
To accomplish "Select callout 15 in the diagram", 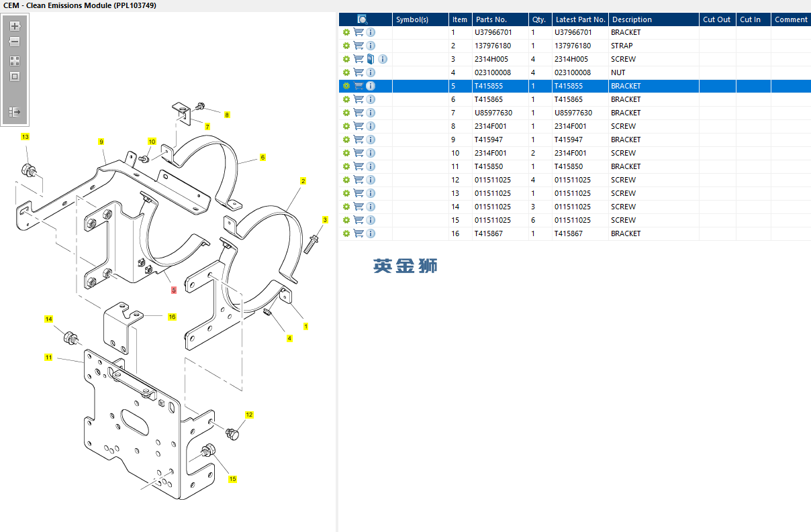I will point(232,479).
